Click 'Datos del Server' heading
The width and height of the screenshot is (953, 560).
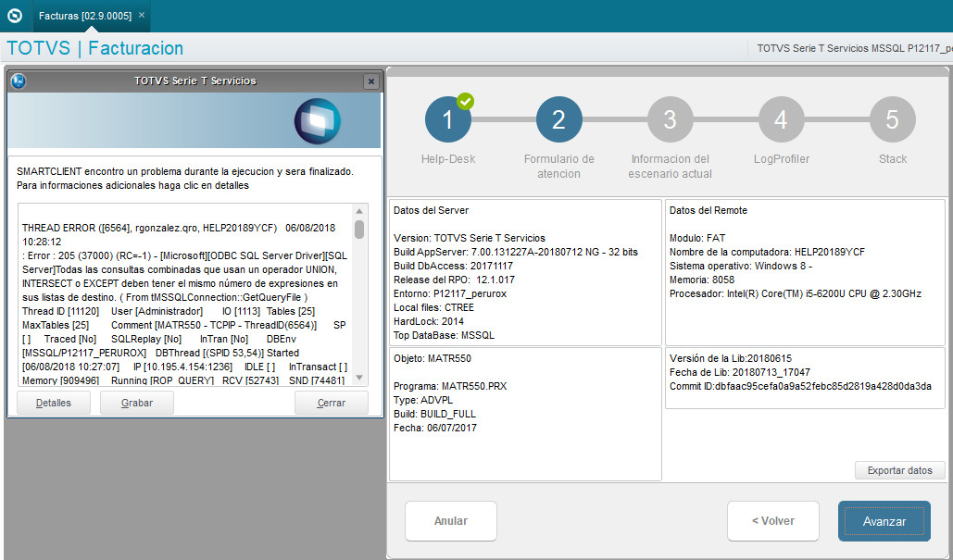431,210
